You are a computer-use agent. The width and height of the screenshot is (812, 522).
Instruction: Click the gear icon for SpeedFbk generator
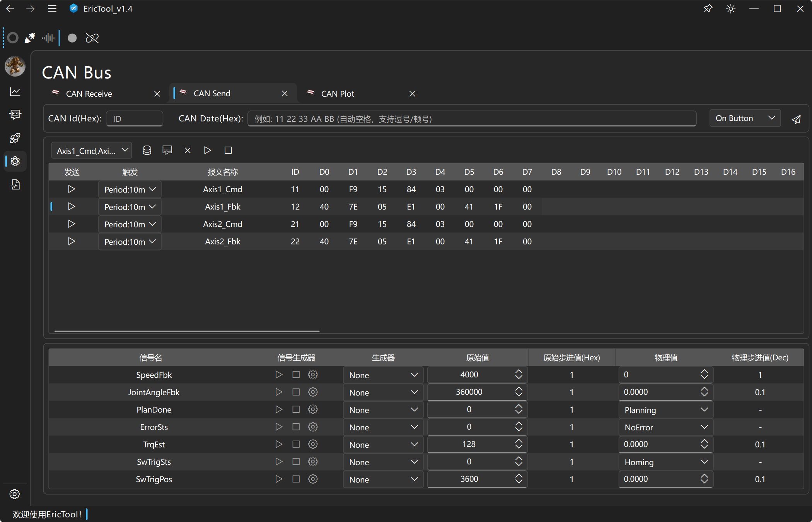313,375
